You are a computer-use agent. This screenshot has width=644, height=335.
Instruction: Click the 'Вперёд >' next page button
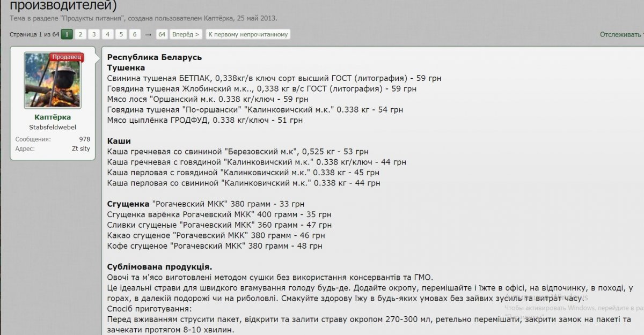(186, 34)
